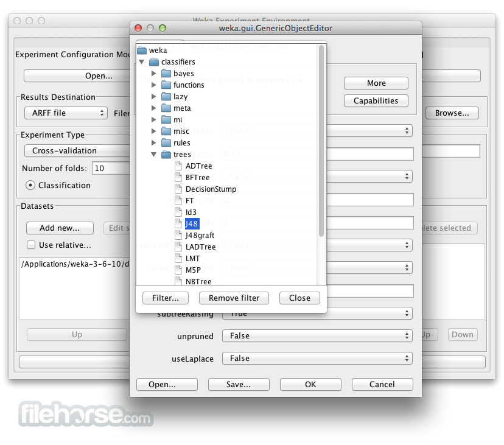The image size is (504, 445).
Task: Click the functions folder icon
Action: (166, 85)
